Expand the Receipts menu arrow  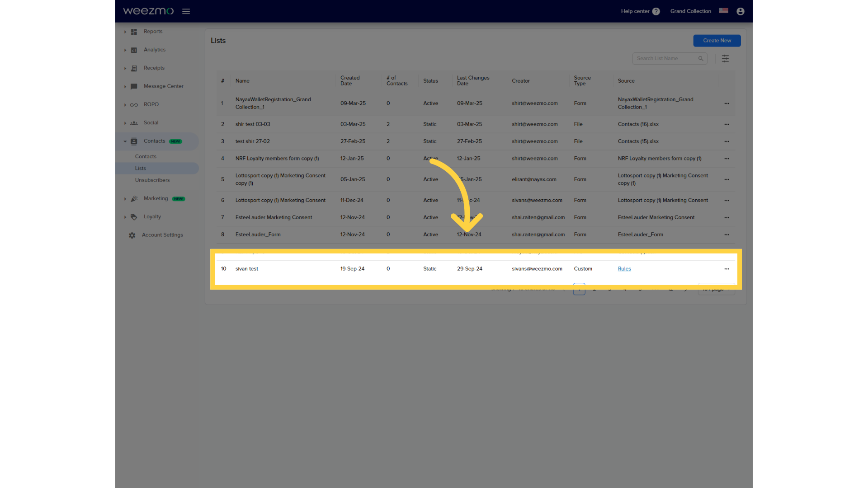pyautogui.click(x=125, y=68)
